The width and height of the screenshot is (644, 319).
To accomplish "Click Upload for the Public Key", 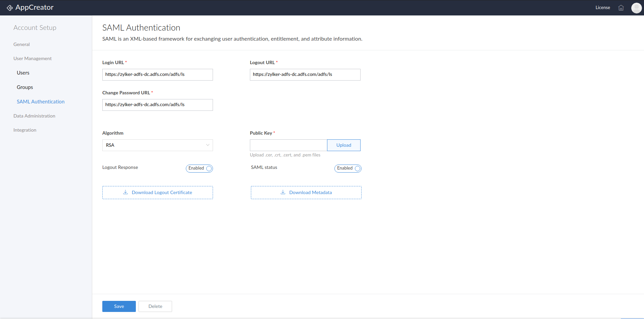I will pyautogui.click(x=344, y=145).
